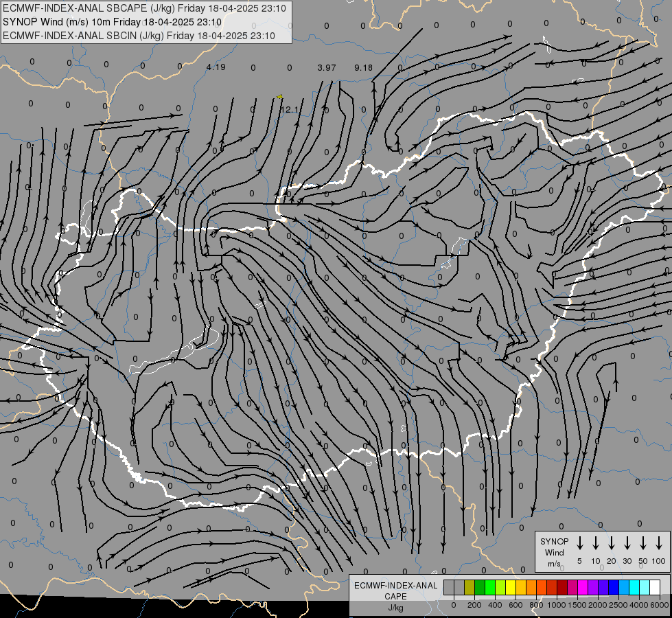Select the dark green CAPE legend swatch
This screenshot has width=672, height=618.
tap(480, 587)
